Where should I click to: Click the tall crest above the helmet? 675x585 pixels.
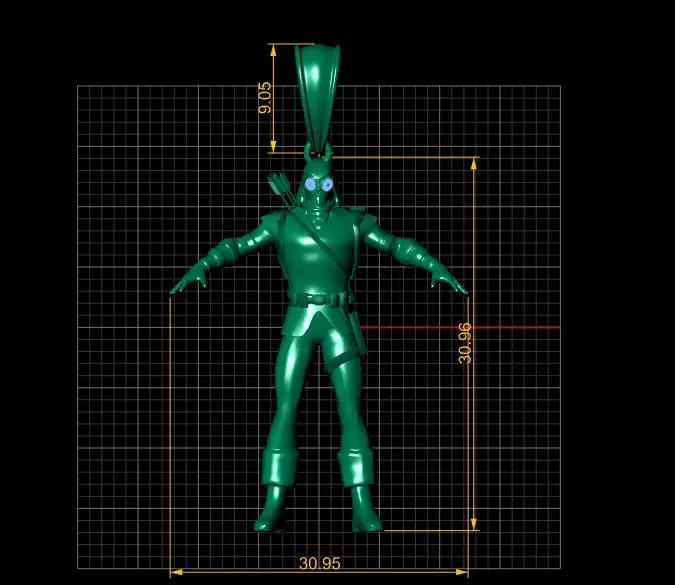(318, 99)
